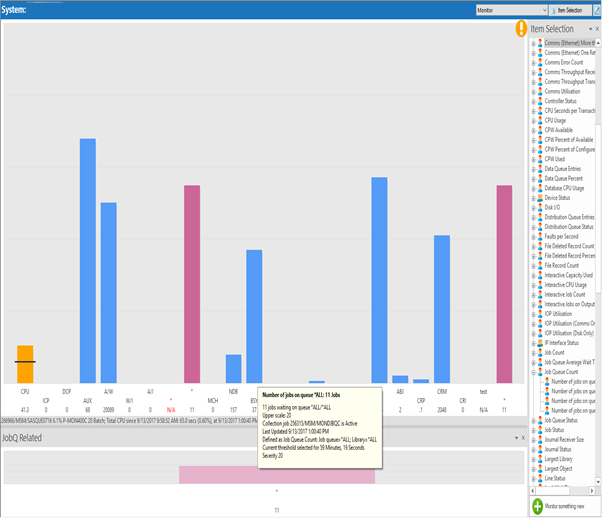Click the icon next to CPU Usage
The image size is (602, 518).
point(539,120)
